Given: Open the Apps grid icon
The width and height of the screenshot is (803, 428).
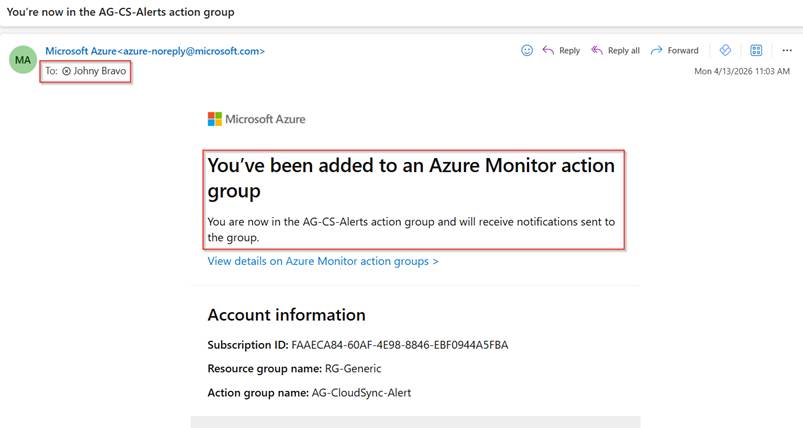Looking at the screenshot, I should [x=757, y=50].
